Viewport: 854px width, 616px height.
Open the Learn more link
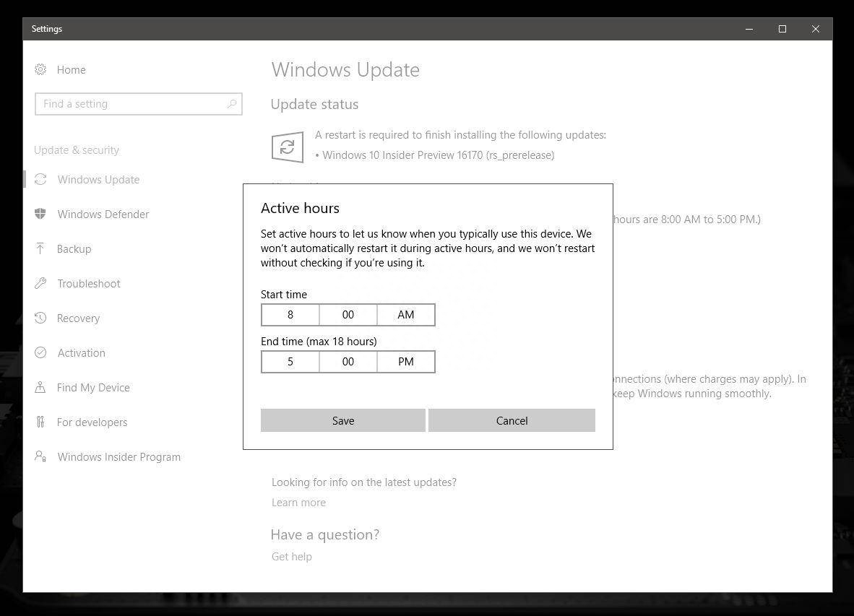(x=298, y=502)
